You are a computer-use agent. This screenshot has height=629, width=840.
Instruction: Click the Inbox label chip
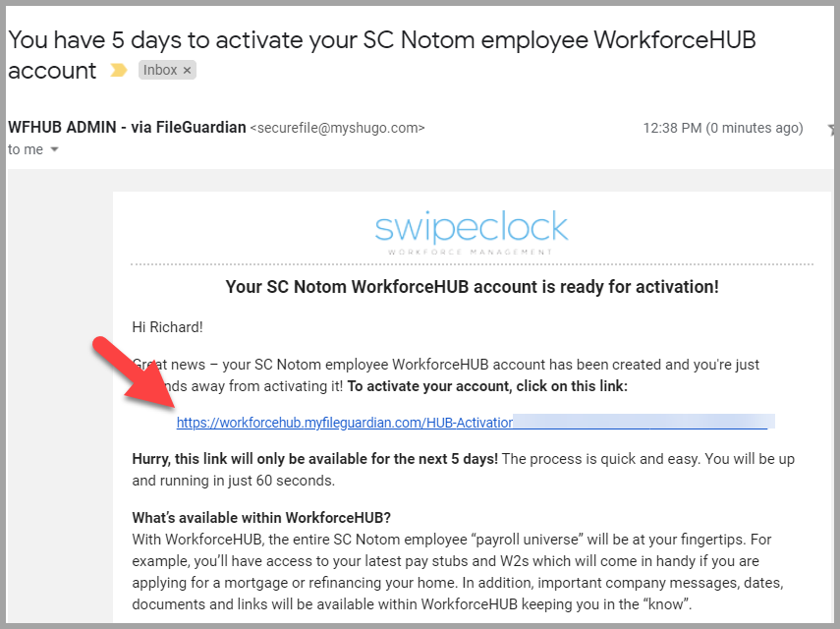point(160,70)
